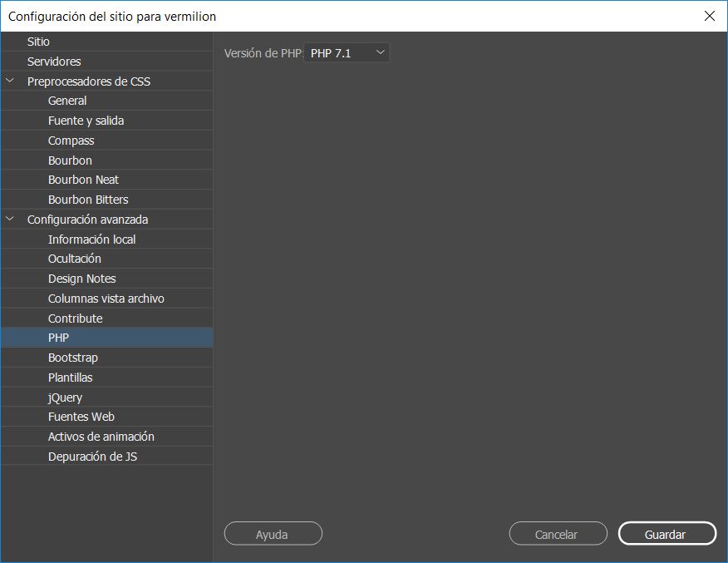
Task: Select Información local settings
Action: (x=91, y=239)
